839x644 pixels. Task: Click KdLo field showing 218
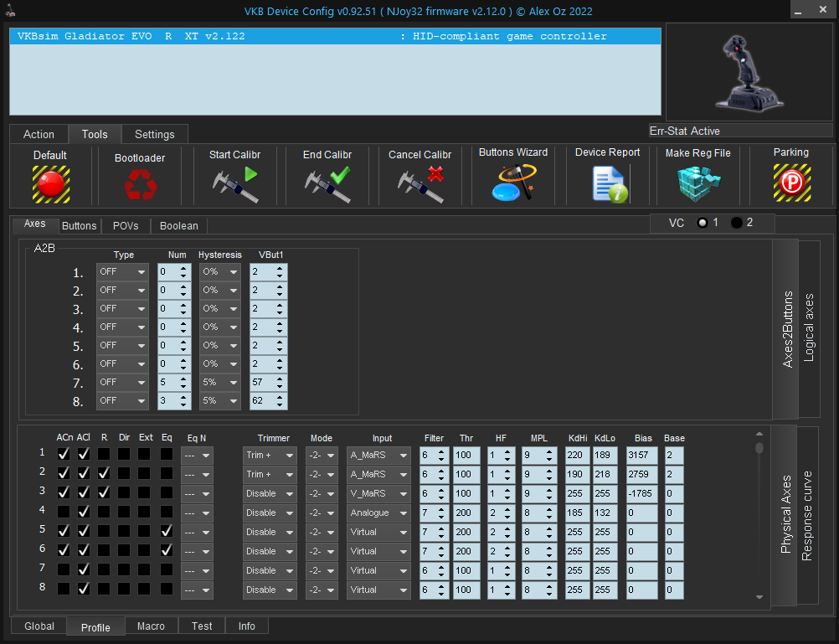605,475
